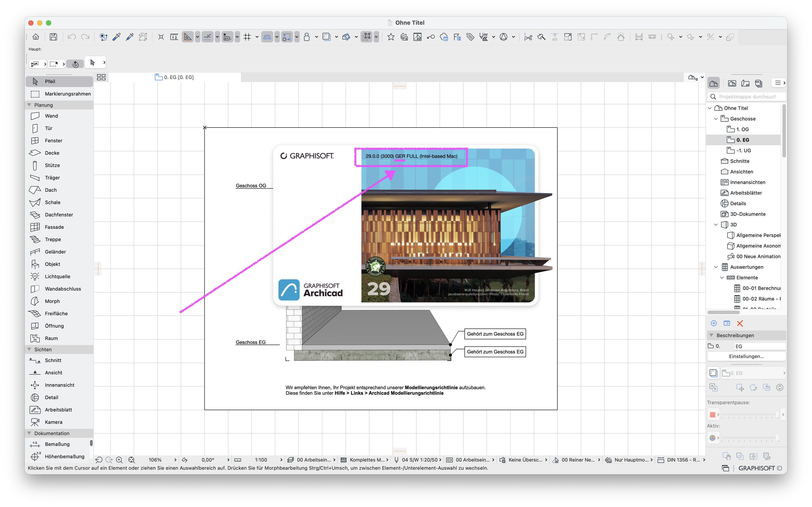Select the Lichtquelle lamp tool
Viewport: 812px width, 507px height.
coord(59,277)
